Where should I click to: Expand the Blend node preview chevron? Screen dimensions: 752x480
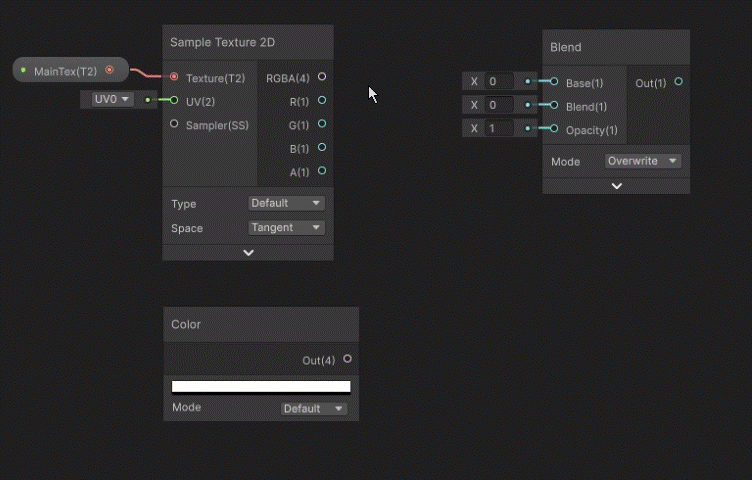[616, 186]
